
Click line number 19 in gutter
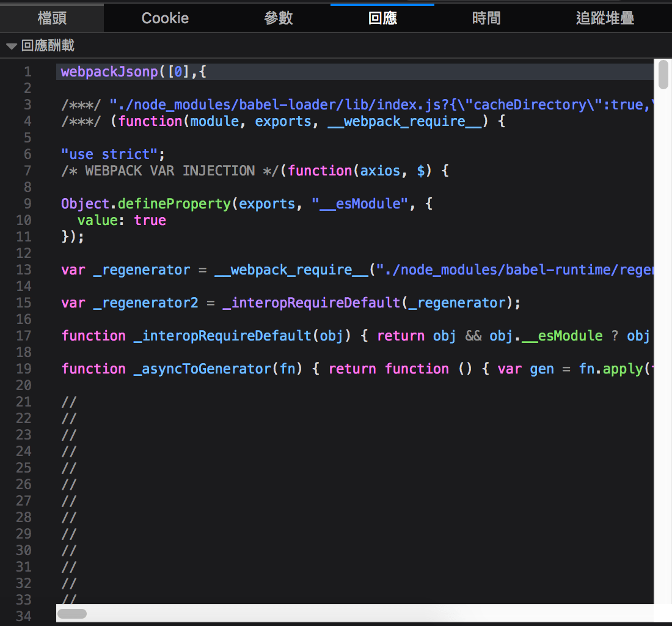click(x=24, y=369)
